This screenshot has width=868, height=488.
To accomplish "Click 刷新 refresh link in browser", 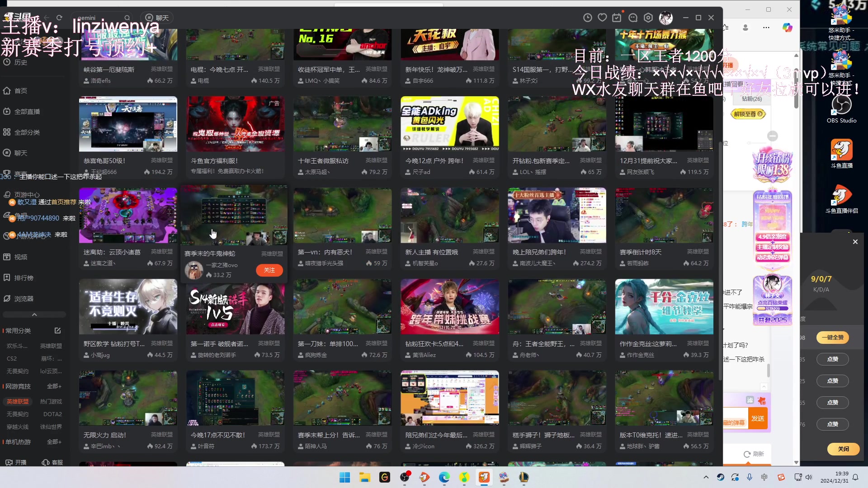I will tap(754, 454).
